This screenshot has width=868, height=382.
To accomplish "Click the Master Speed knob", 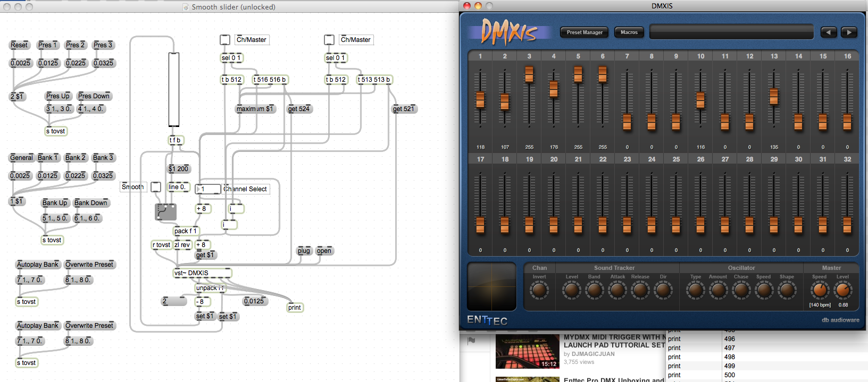I will pos(820,290).
